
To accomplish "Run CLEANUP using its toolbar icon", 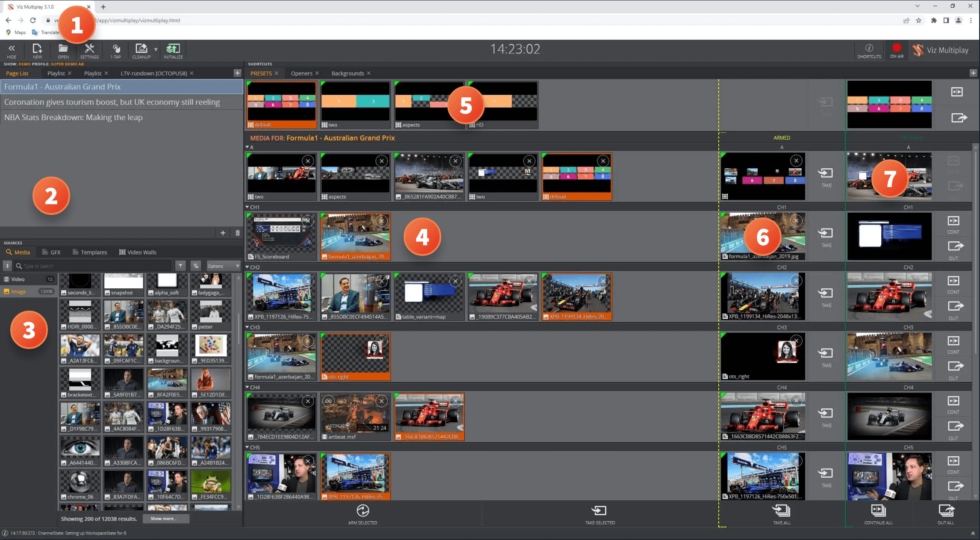I will (142, 50).
